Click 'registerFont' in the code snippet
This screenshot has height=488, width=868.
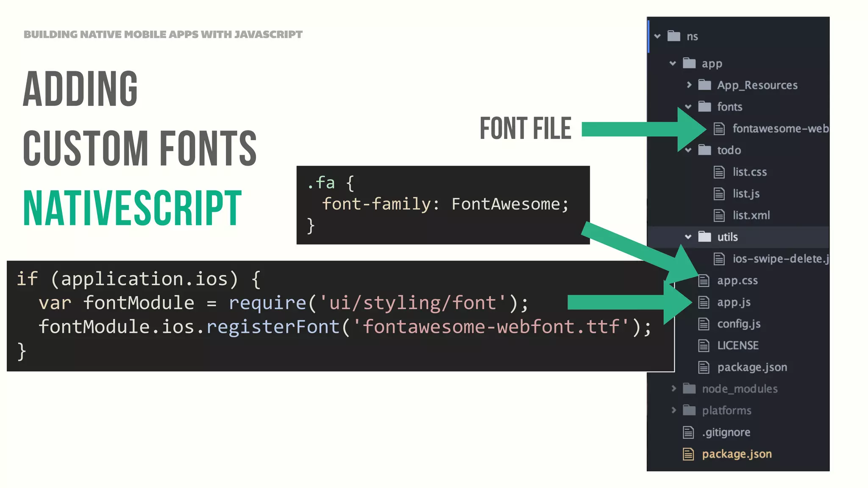tap(273, 327)
